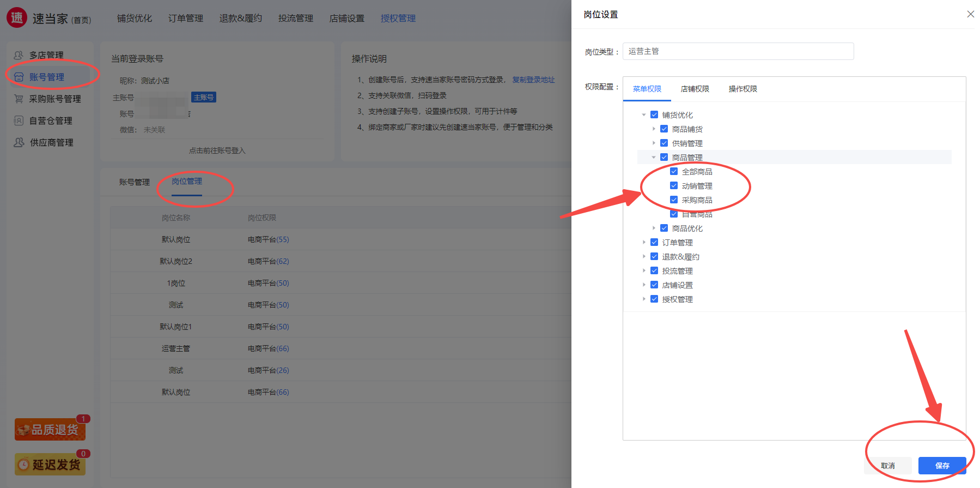Click the 运营主管 row name

176,348
